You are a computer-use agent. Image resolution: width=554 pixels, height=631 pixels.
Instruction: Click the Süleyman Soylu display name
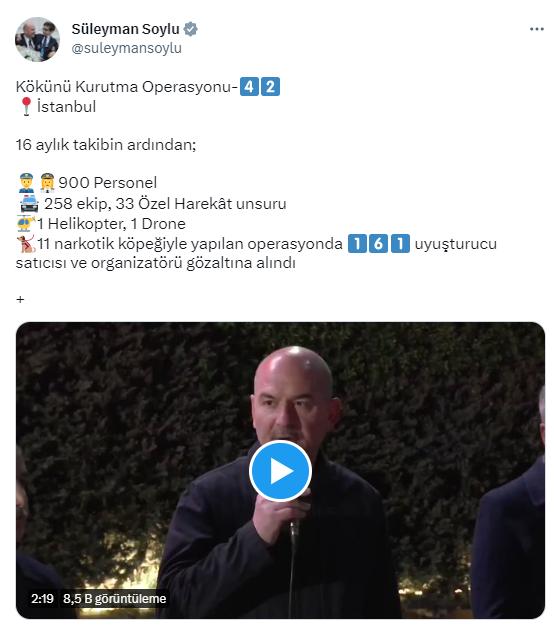click(x=125, y=29)
